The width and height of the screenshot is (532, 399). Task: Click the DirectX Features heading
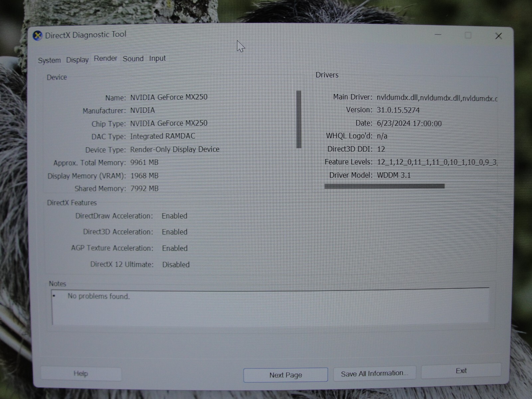[72, 203]
